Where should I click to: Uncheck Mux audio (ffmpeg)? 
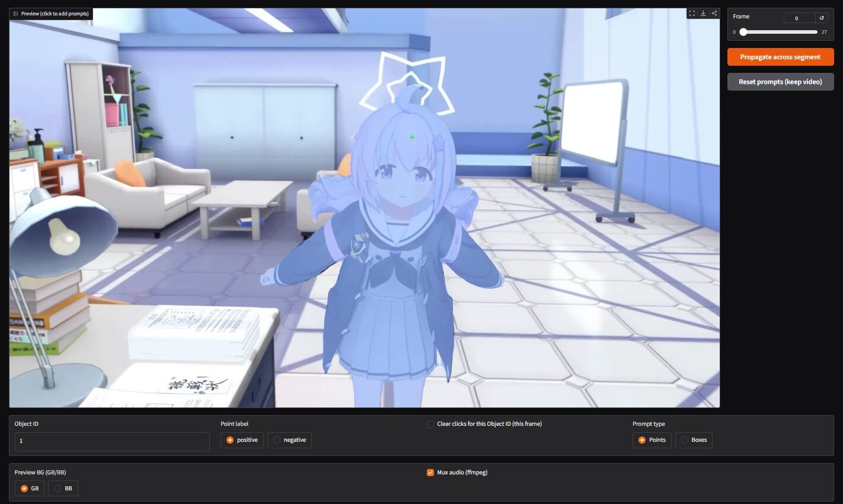click(x=430, y=473)
